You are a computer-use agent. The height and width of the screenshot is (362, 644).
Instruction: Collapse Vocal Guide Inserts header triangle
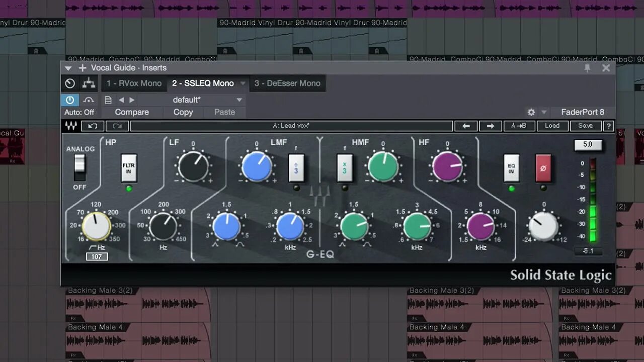pos(68,68)
